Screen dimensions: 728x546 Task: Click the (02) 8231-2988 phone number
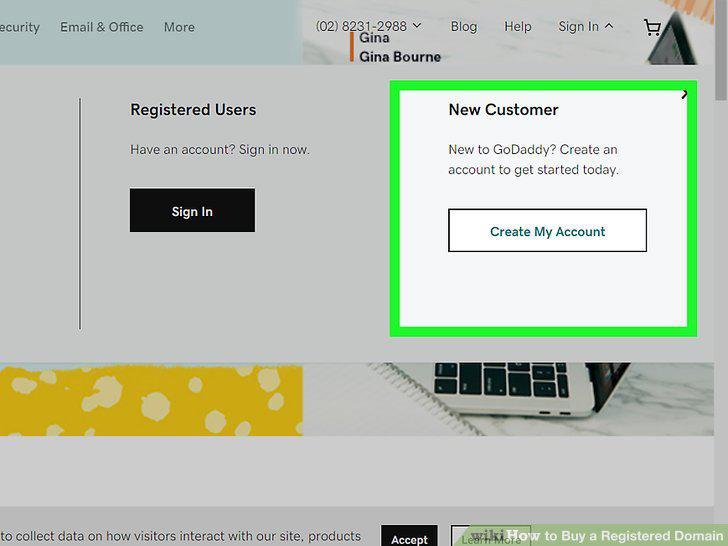[361, 26]
